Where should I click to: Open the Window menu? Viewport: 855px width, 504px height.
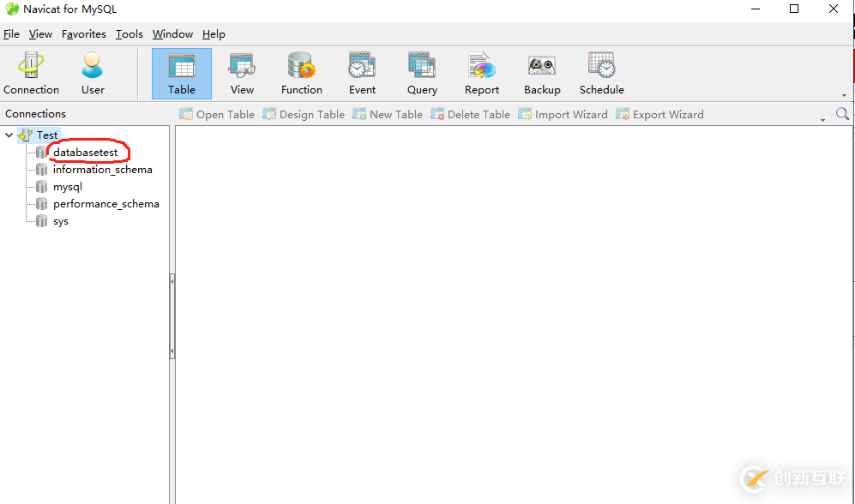point(173,33)
